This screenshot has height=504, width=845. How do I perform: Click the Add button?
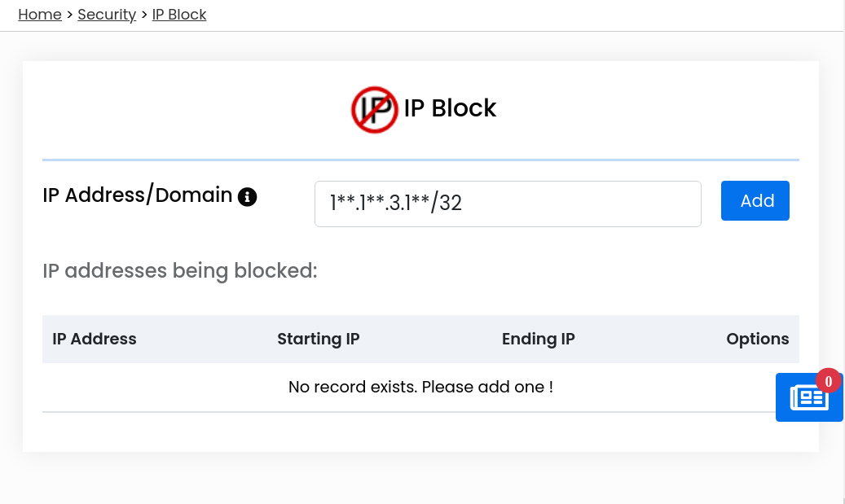(x=755, y=201)
